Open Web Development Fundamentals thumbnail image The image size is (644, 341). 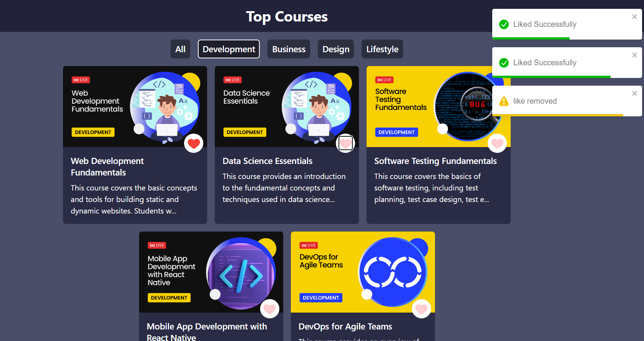(x=135, y=106)
